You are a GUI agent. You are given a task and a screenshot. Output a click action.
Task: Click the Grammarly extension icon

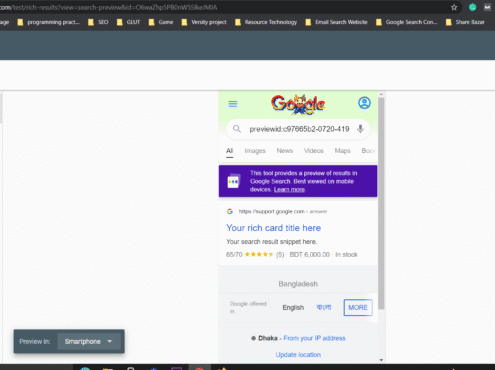(x=472, y=7)
